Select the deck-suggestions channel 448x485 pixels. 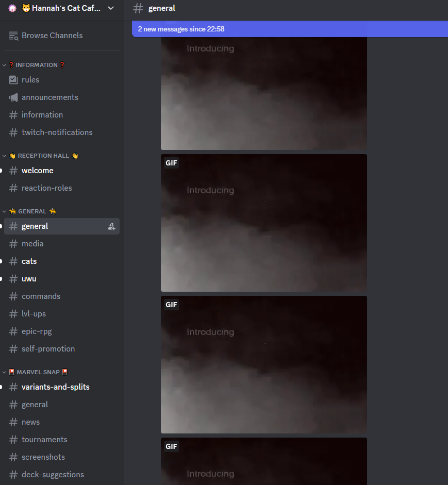coord(53,475)
